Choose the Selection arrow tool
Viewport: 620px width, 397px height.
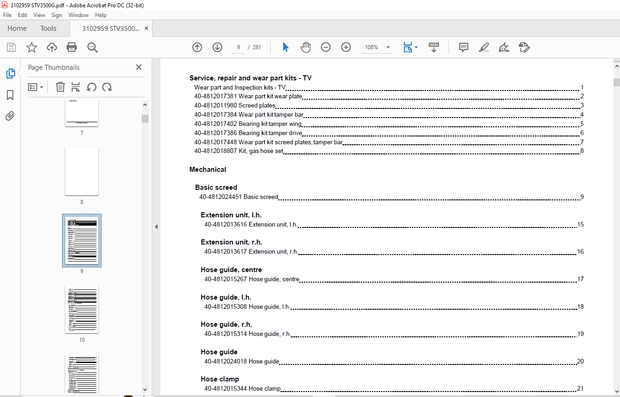click(x=285, y=47)
